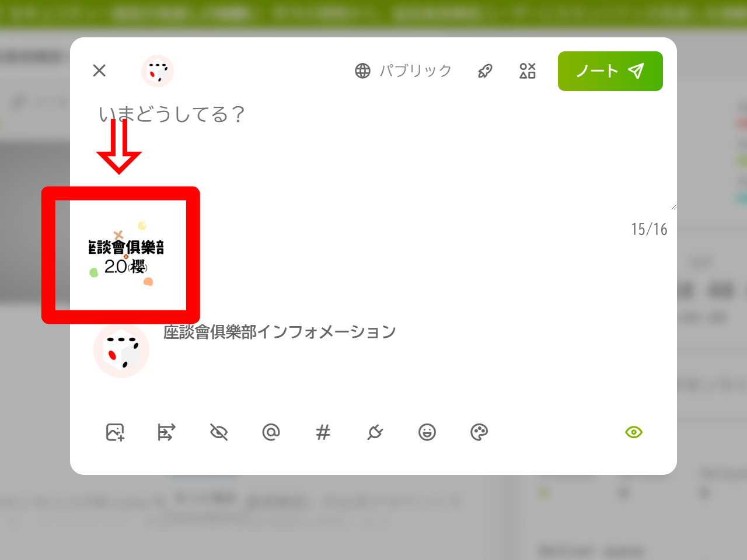The width and height of the screenshot is (747, 560).
Task: Attach a file with image plus icon
Action: [115, 432]
